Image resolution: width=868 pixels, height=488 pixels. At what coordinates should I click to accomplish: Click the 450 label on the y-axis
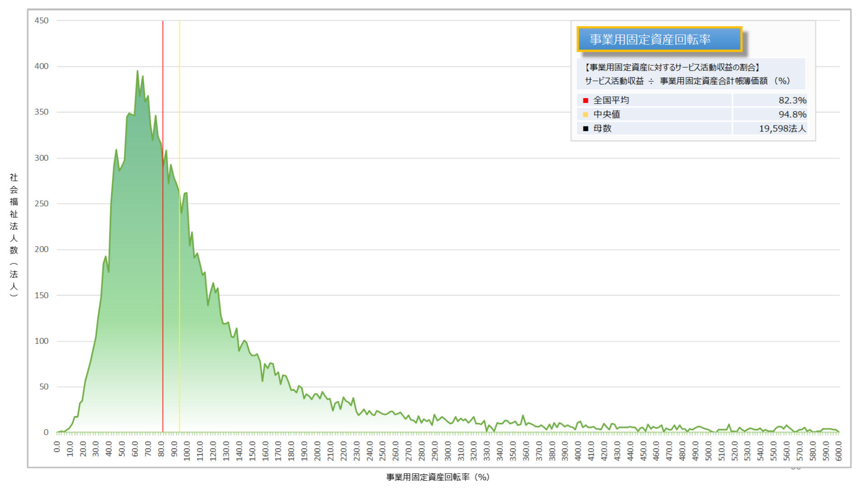click(42, 20)
